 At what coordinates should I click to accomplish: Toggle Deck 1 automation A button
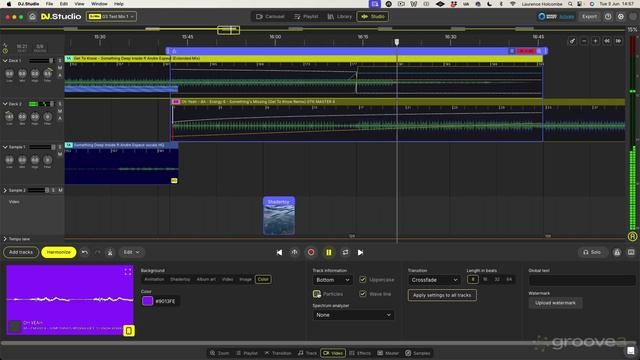(60, 75)
